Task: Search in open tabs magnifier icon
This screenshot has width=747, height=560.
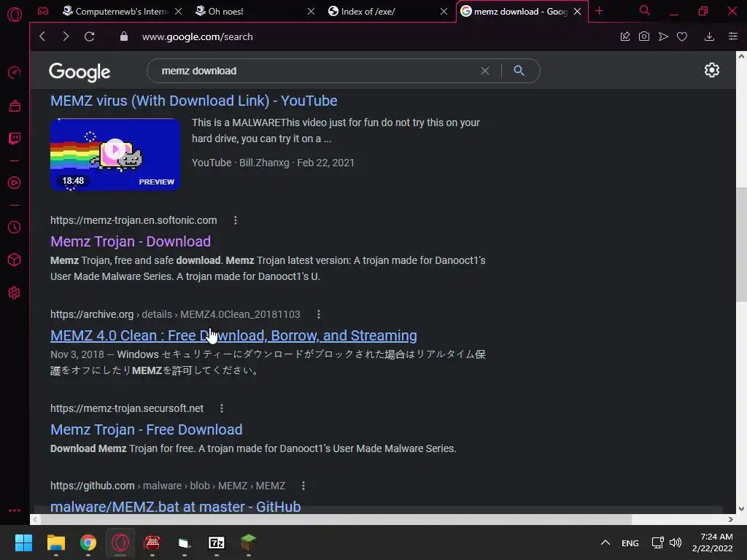Action: click(x=645, y=10)
